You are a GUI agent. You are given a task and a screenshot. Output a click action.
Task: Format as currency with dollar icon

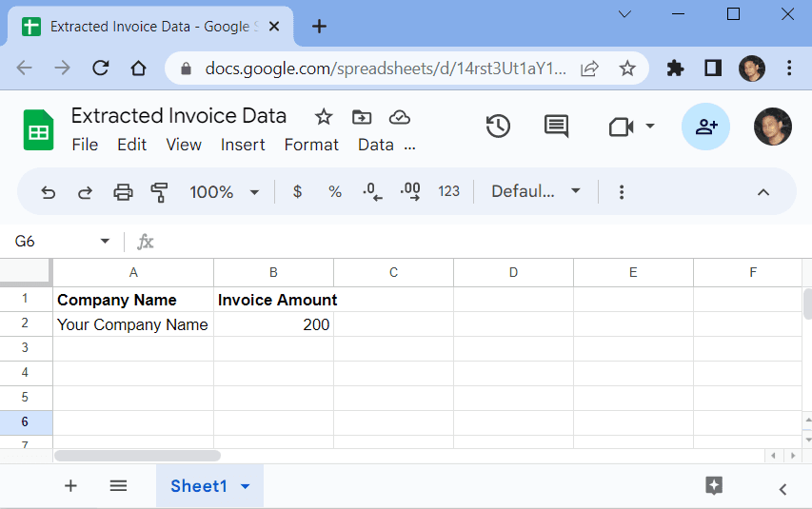point(297,192)
